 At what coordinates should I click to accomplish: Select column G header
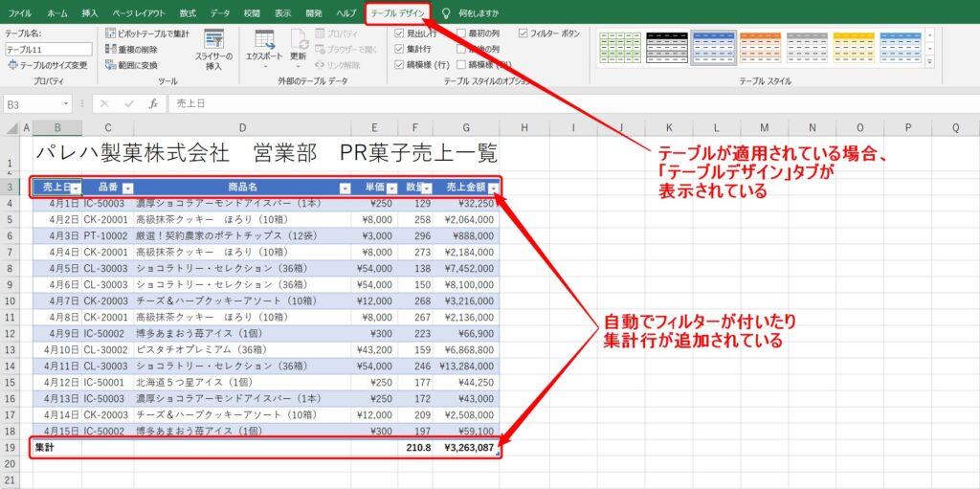click(466, 128)
